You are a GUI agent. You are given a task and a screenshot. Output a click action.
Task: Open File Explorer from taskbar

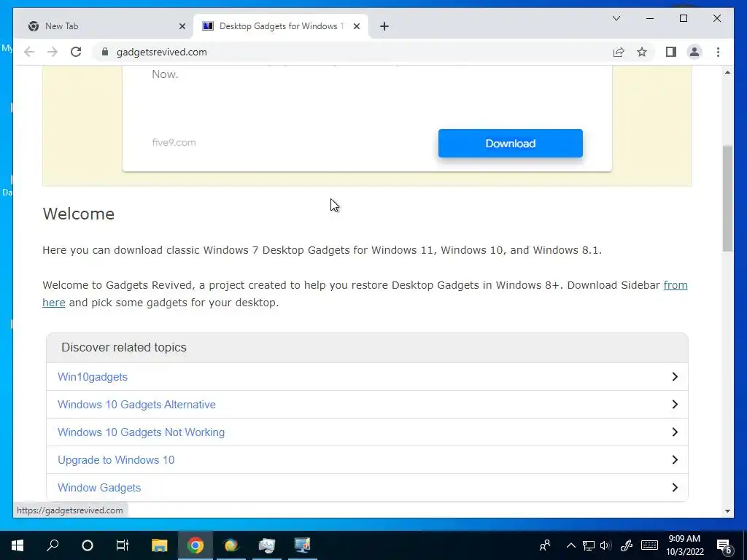pyautogui.click(x=160, y=545)
